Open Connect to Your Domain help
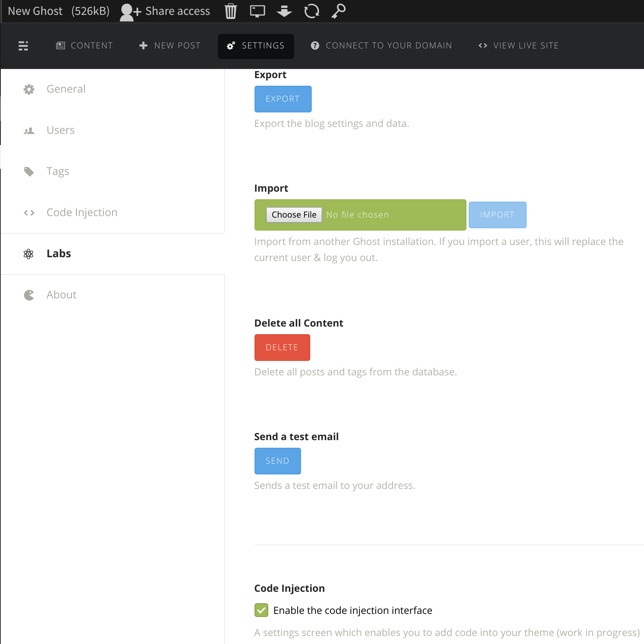Screen dimensions: 644x644 381,46
